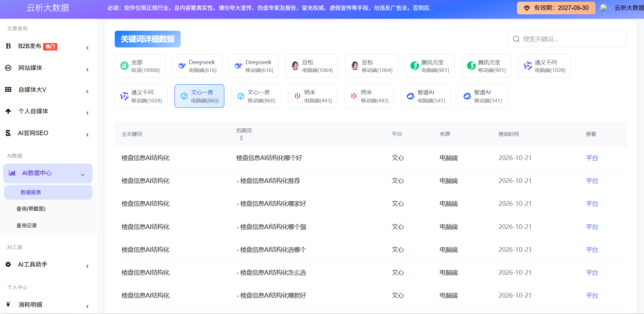The width and height of the screenshot is (644, 314).
Task: Click the 豆包 电脑端 avatar icon
Action: tap(295, 66)
